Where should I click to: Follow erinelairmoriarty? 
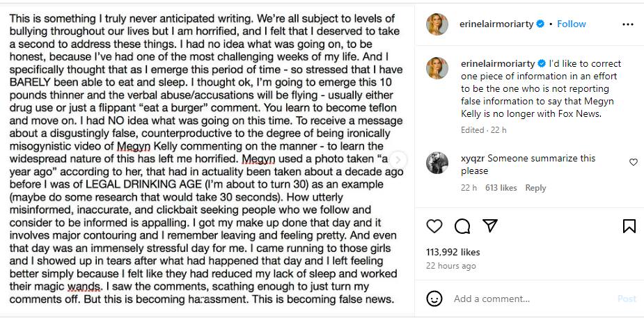coord(571,24)
